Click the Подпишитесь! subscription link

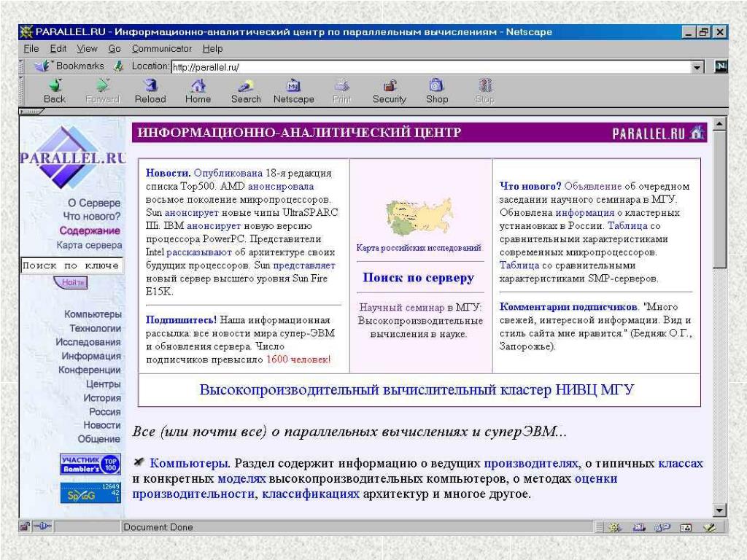(x=181, y=320)
